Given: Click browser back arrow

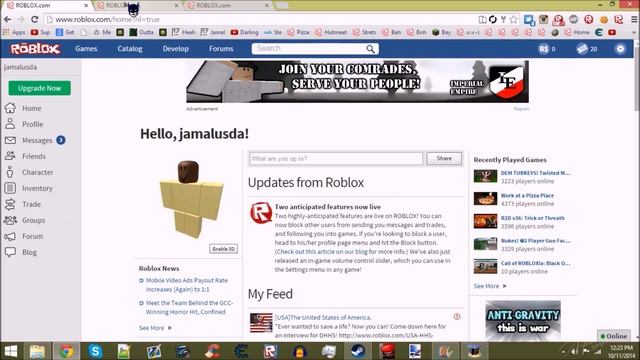Looking at the screenshot, I should (x=8, y=19).
